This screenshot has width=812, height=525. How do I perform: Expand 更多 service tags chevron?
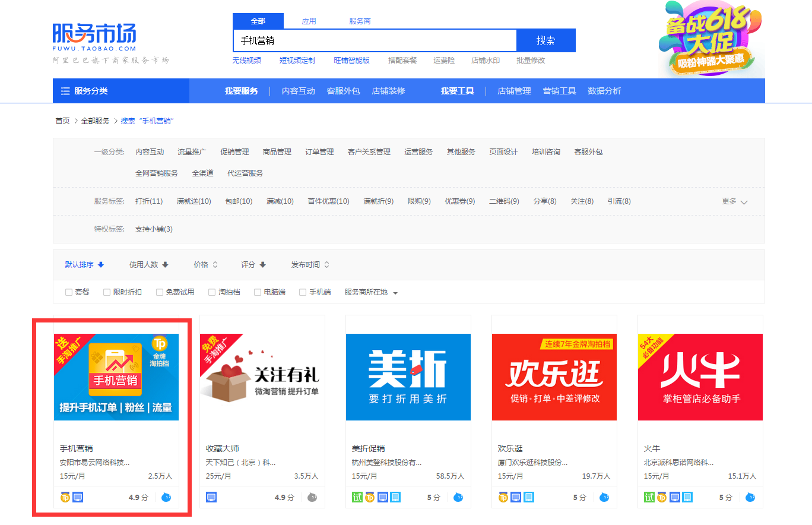(x=744, y=202)
